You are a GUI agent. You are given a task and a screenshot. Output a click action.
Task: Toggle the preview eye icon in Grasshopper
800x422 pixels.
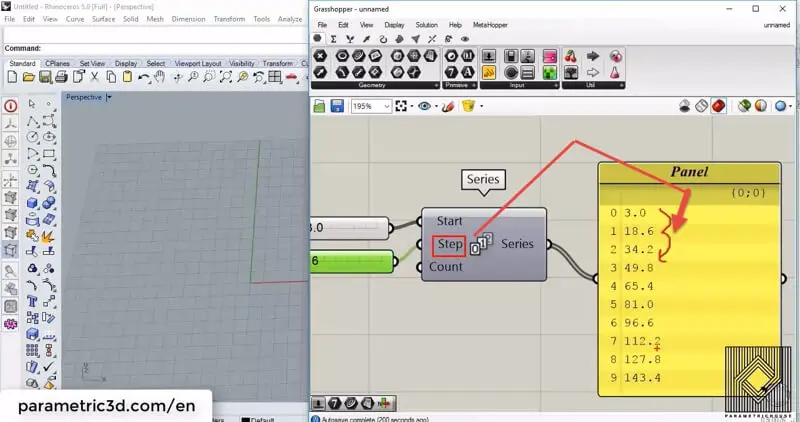point(425,105)
